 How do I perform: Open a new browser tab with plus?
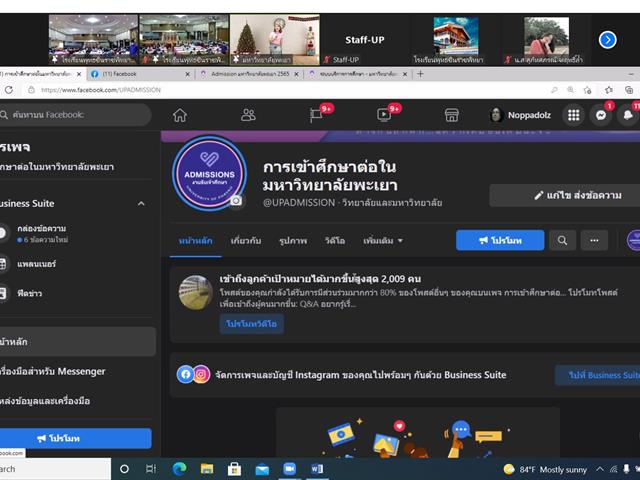(420, 74)
